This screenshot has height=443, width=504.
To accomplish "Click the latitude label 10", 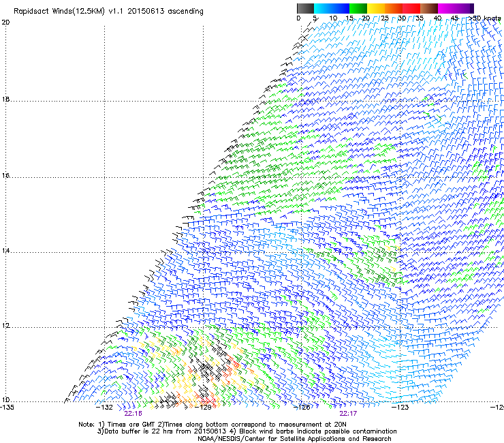I will pos(5,400).
